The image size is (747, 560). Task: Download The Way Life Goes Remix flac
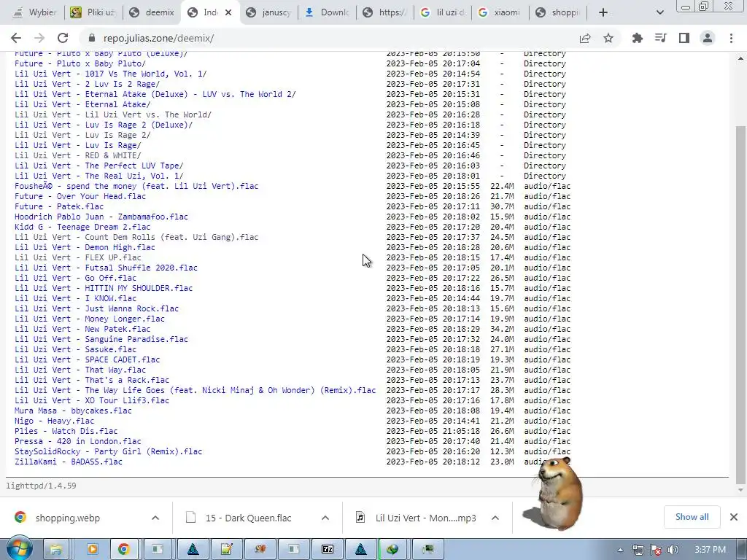196,391
